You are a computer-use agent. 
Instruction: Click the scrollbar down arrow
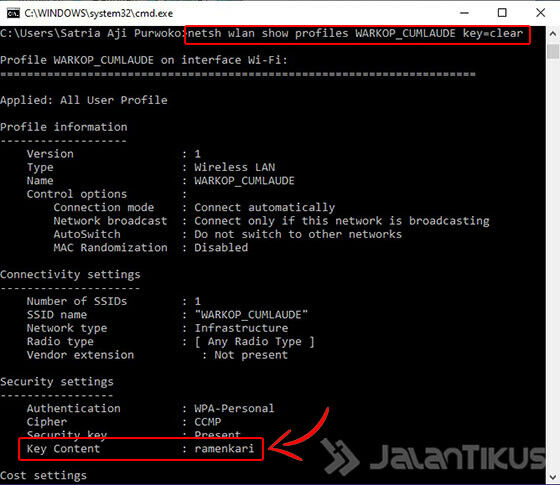553,477
